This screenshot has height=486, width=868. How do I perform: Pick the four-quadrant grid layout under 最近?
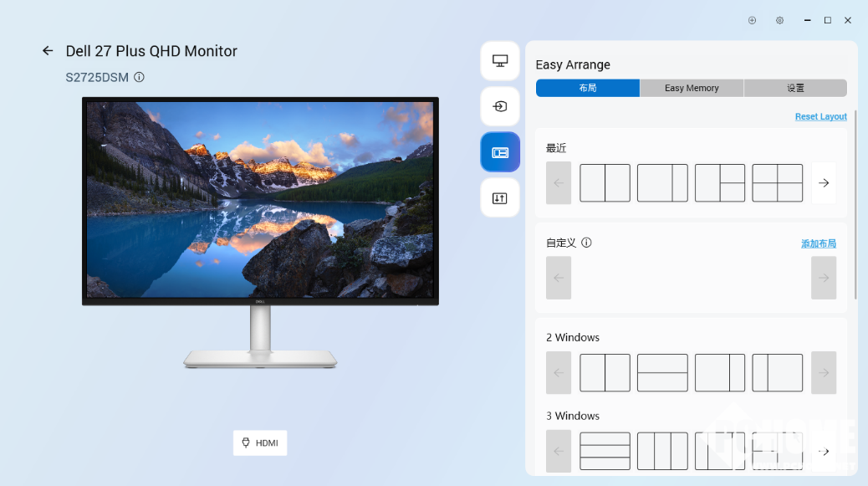pos(777,182)
